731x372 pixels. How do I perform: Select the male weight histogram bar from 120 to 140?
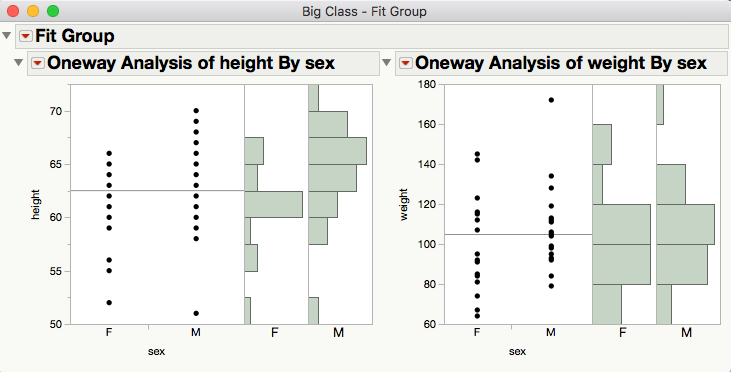671,184
